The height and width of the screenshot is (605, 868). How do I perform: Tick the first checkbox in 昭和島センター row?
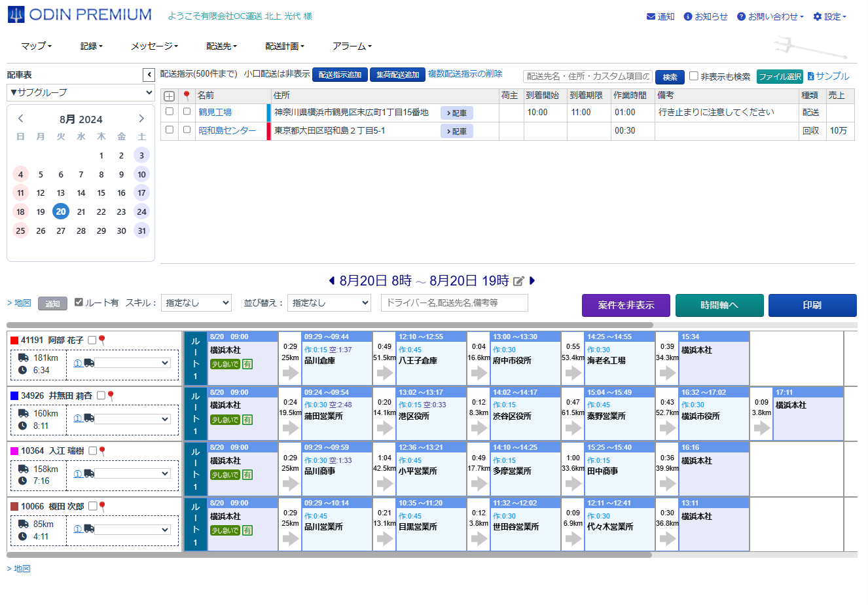(x=170, y=130)
